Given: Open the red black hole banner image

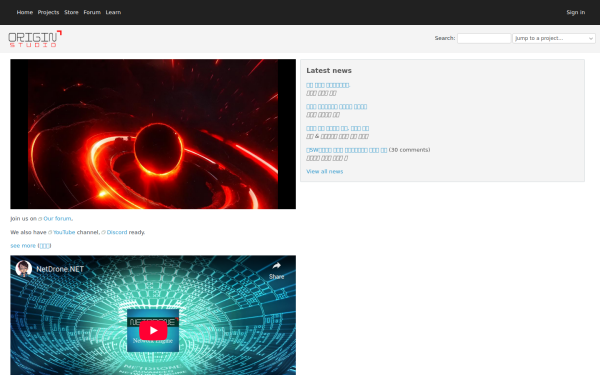Looking at the screenshot, I should [x=153, y=134].
